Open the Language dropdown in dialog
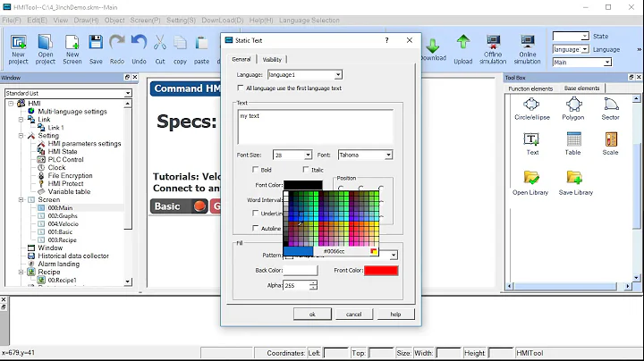 [337, 75]
